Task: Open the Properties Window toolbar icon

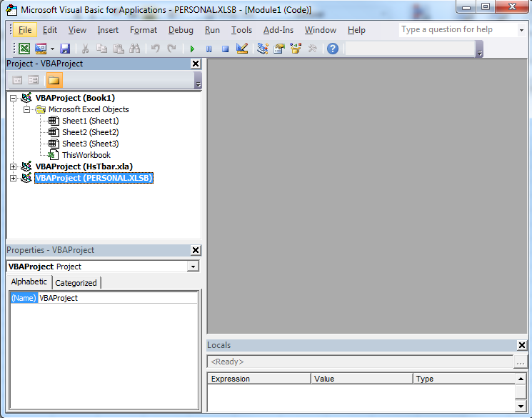Action: click(279, 49)
